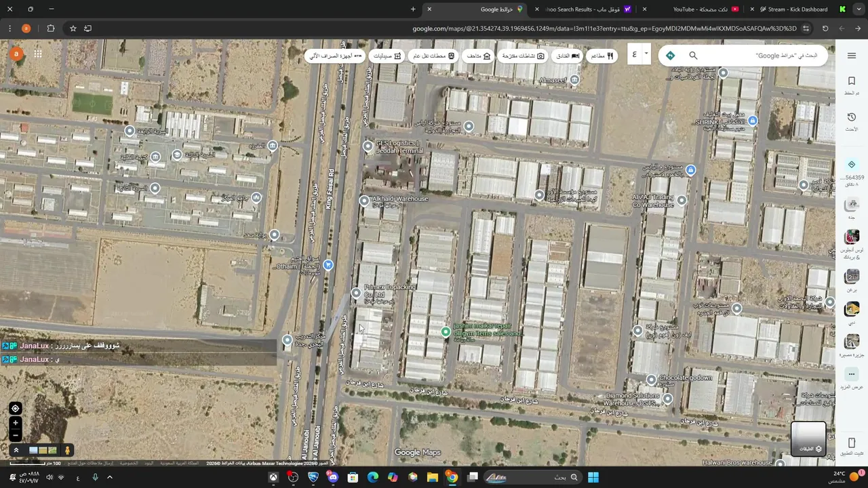Click the Chrome address bar URL
Screen dimensions: 868x488
tap(604, 28)
